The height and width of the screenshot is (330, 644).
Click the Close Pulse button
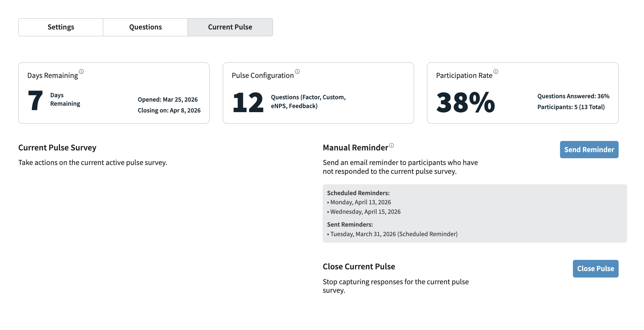pyautogui.click(x=595, y=269)
